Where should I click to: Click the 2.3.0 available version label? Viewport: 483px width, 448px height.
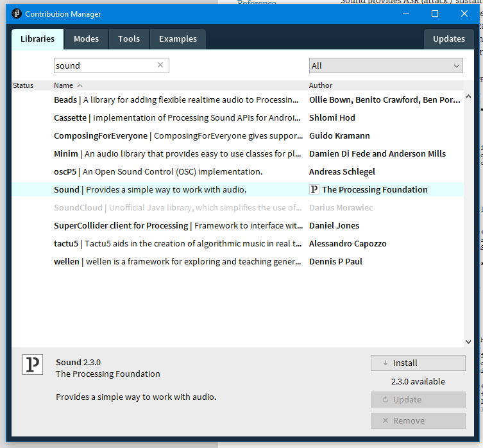click(x=418, y=381)
